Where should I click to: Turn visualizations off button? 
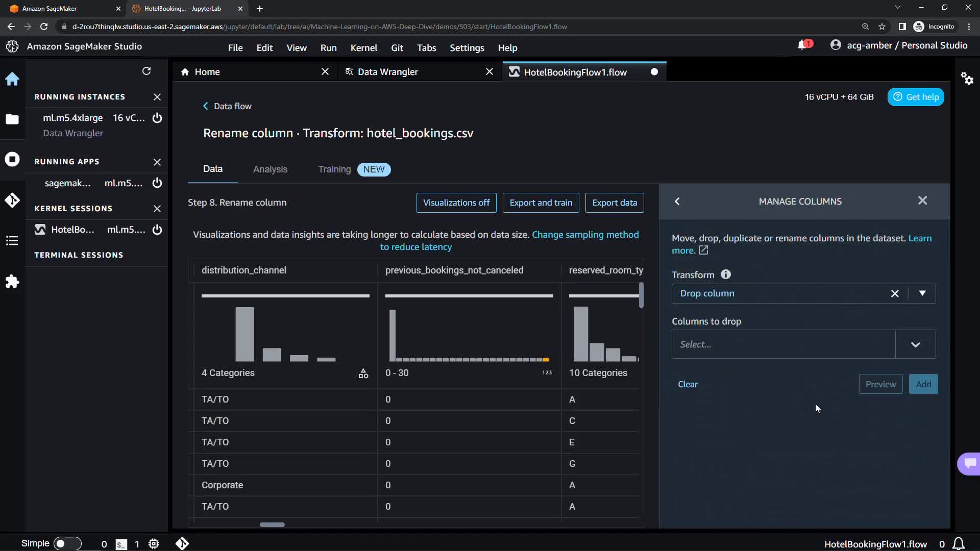[x=456, y=203]
